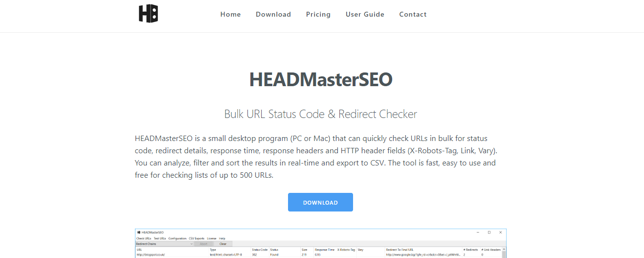Select the blogspot.co.uk URL row
Image resolution: width=644 pixels, height=258 pixels.
click(151, 255)
